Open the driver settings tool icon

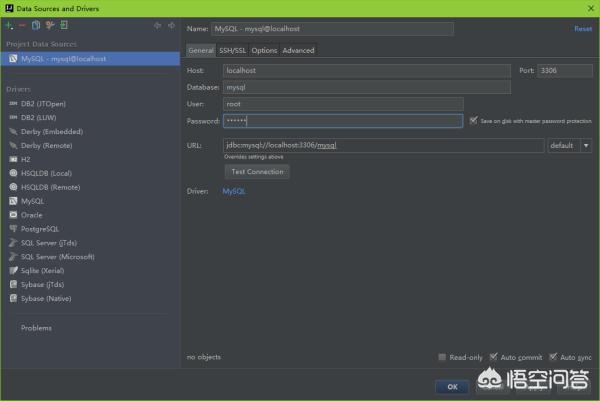[50, 25]
